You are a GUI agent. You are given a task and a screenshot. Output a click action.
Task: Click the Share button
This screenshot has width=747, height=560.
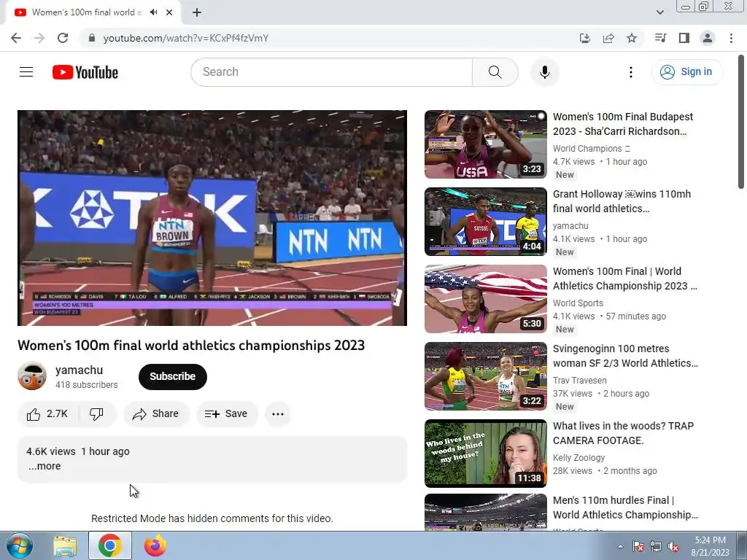tap(157, 414)
